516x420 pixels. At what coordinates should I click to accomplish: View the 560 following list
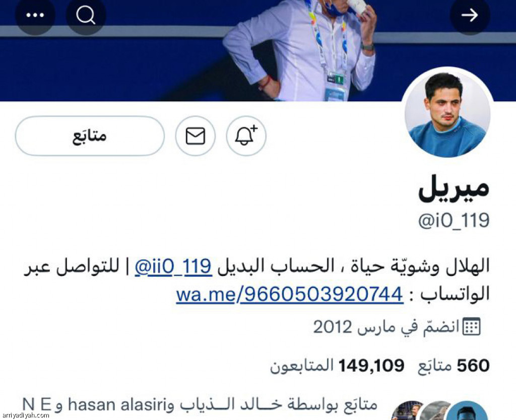[x=454, y=366]
